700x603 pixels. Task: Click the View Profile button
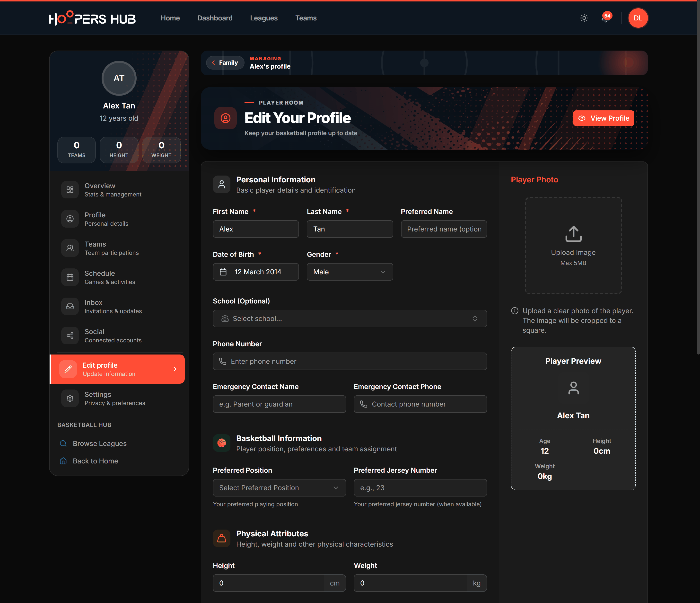(603, 118)
